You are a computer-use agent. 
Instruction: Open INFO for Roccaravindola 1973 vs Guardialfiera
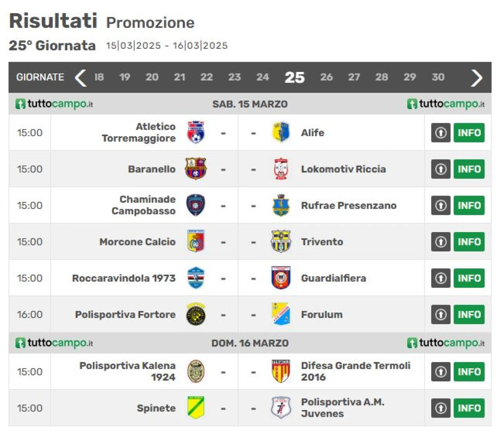pyautogui.click(x=469, y=278)
